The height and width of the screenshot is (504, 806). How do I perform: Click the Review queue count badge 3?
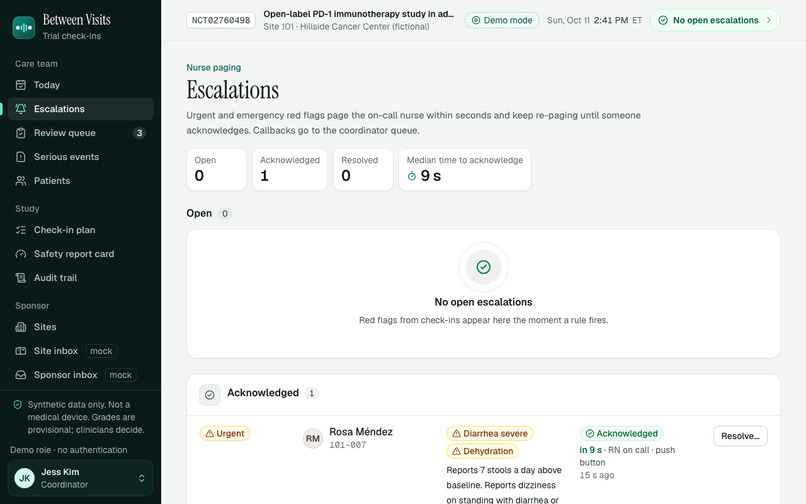(x=139, y=133)
